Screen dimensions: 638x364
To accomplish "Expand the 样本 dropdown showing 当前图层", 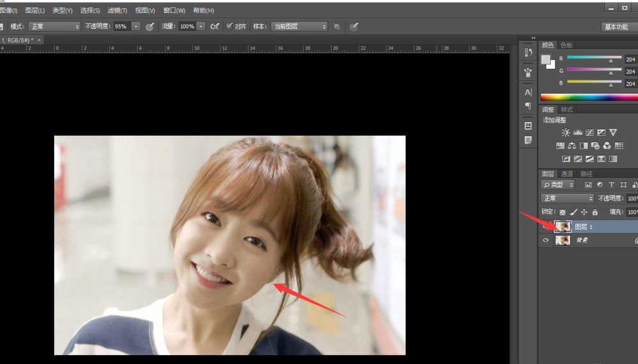I will (x=299, y=27).
